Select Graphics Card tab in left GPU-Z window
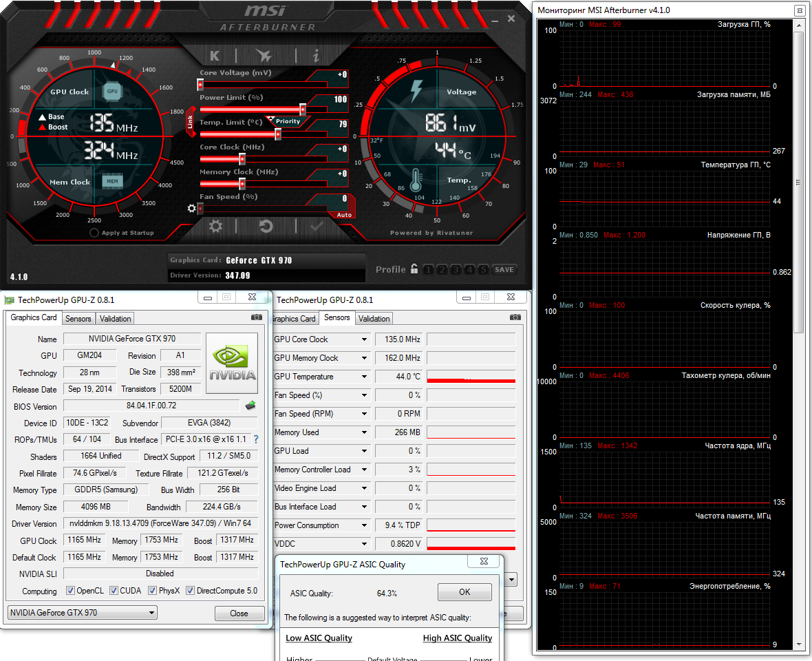 tap(33, 317)
